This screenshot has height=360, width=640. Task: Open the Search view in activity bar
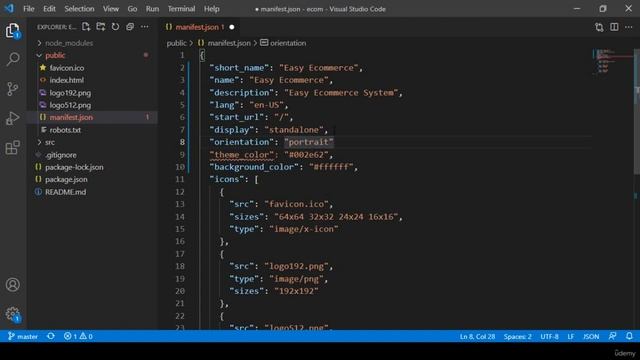click(13, 59)
